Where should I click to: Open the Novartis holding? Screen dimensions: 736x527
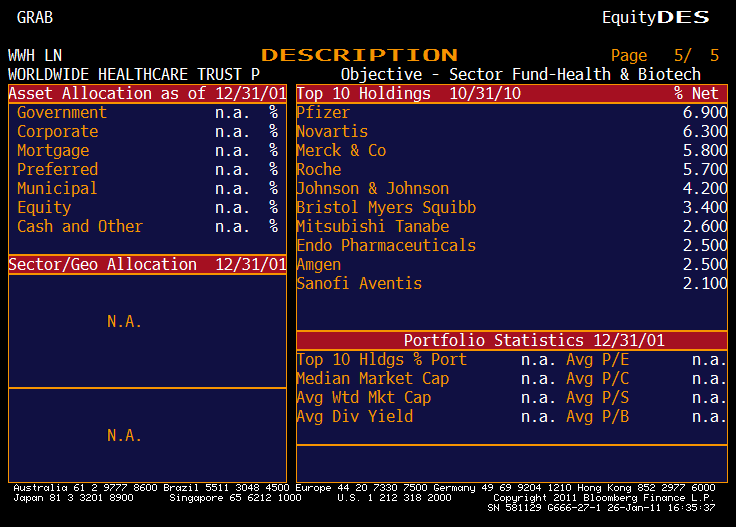332,131
